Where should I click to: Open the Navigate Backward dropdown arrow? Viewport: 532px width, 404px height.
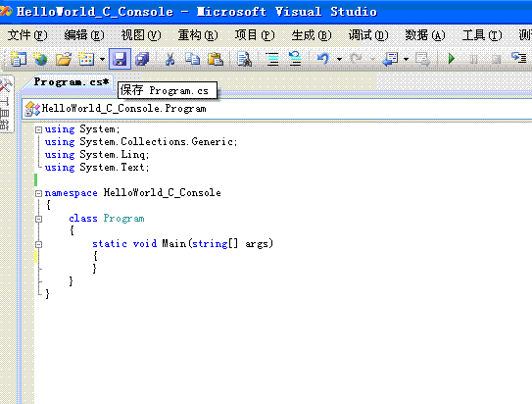(407, 59)
